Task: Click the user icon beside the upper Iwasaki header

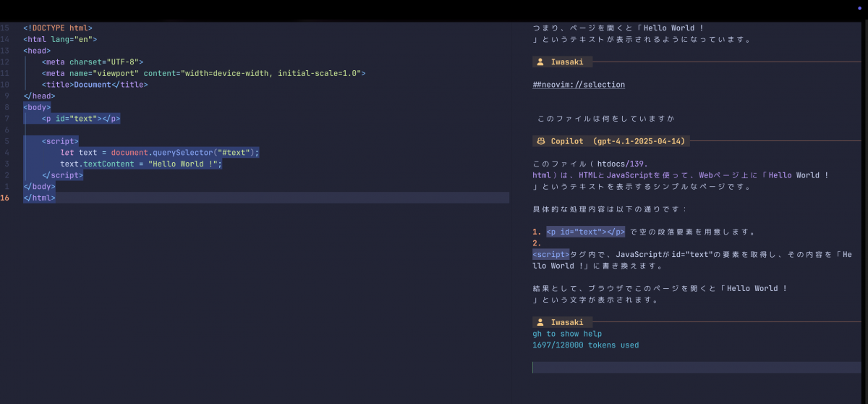Action: coord(540,62)
